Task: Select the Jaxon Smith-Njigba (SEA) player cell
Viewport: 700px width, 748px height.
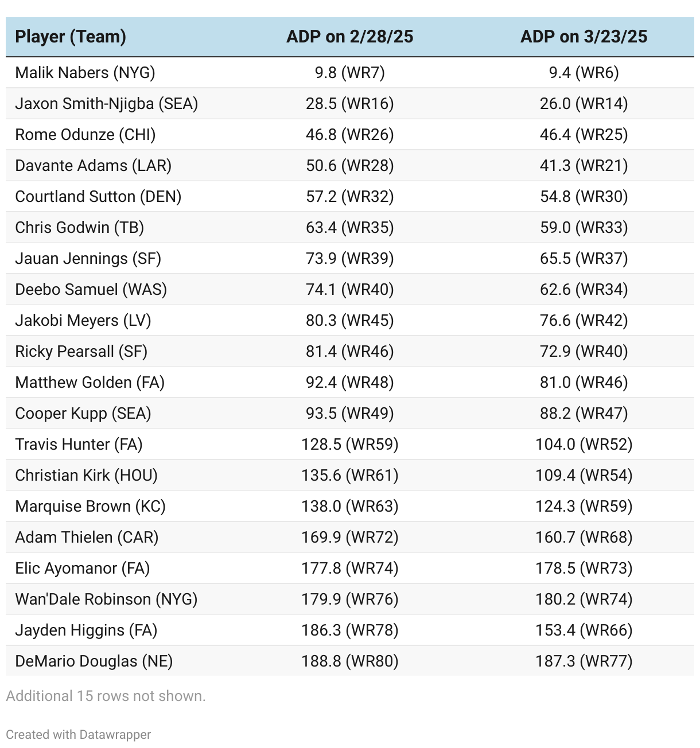Action: tap(106, 104)
